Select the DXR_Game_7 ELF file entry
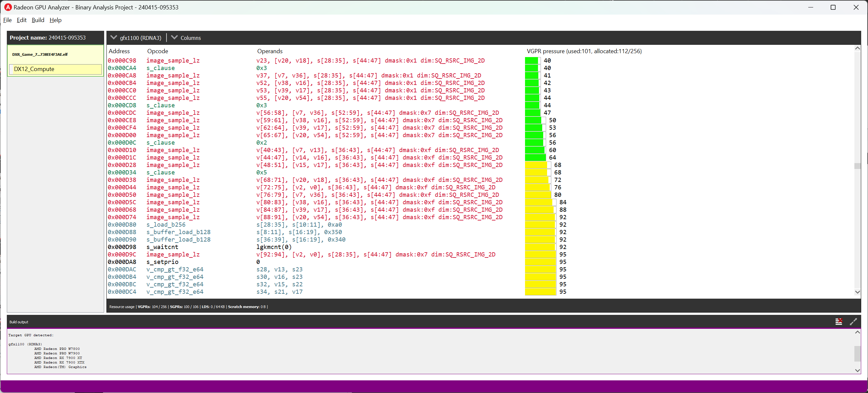The height and width of the screenshot is (393, 868). tap(40, 54)
